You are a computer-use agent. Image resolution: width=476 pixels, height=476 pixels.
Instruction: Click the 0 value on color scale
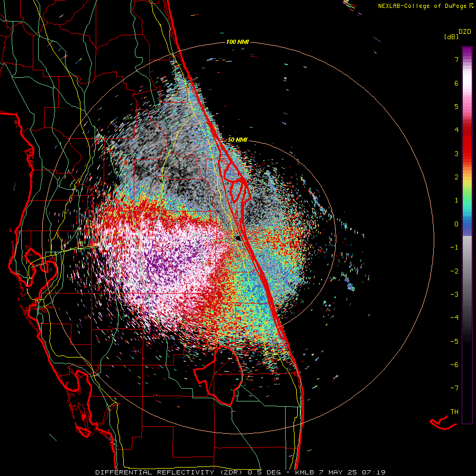point(456,224)
